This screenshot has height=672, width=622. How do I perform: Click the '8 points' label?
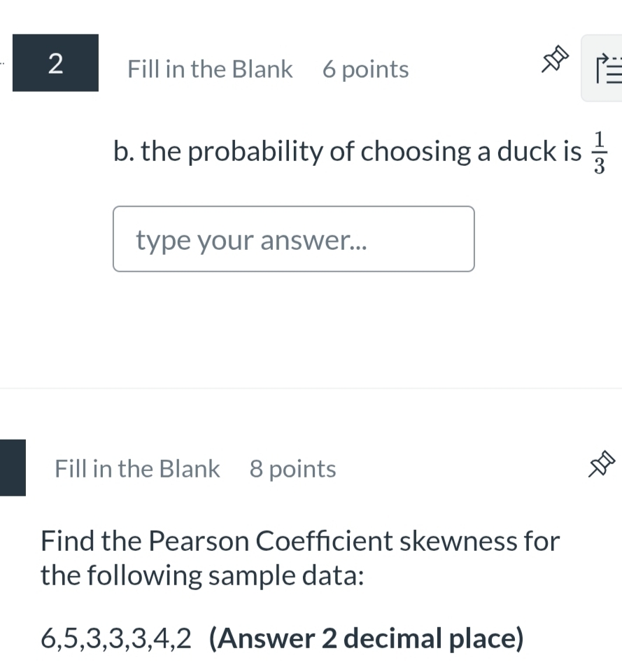tap(292, 468)
